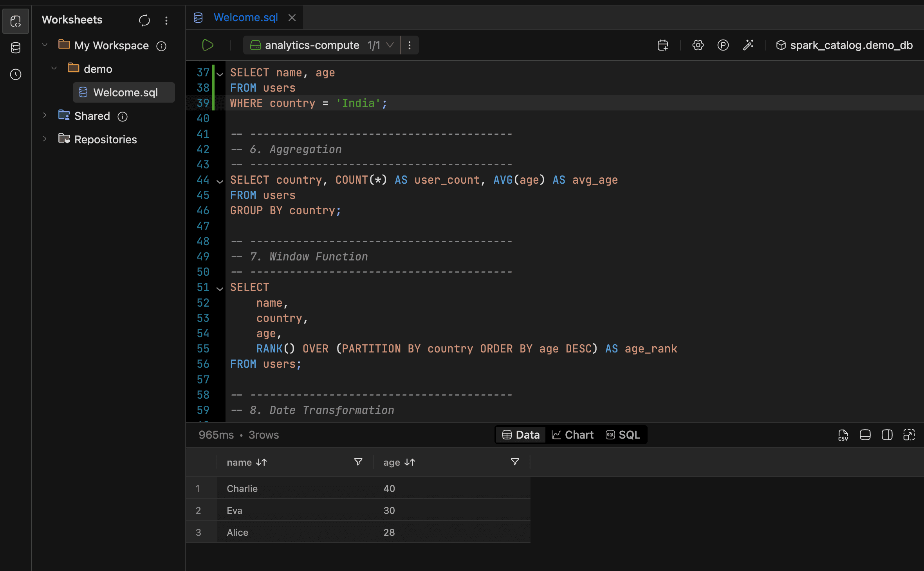The image size is (924, 571).
Task: Click the magic wand format icon
Action: pyautogui.click(x=748, y=45)
